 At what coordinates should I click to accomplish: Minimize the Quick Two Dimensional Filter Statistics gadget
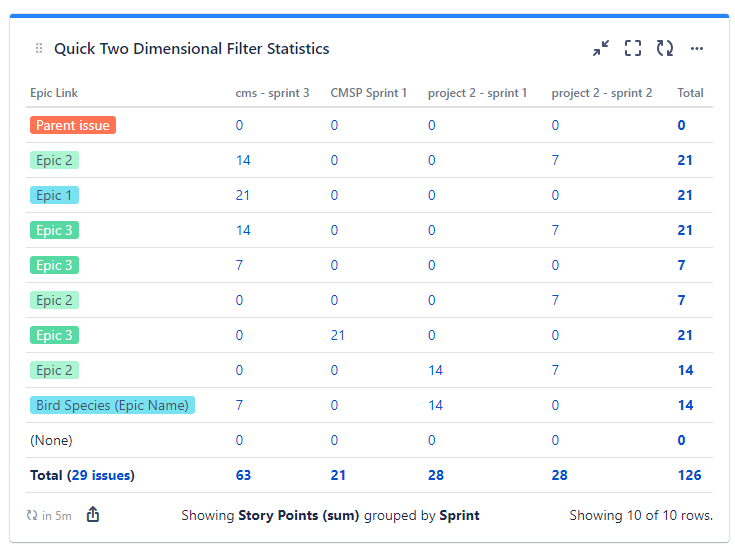click(600, 48)
